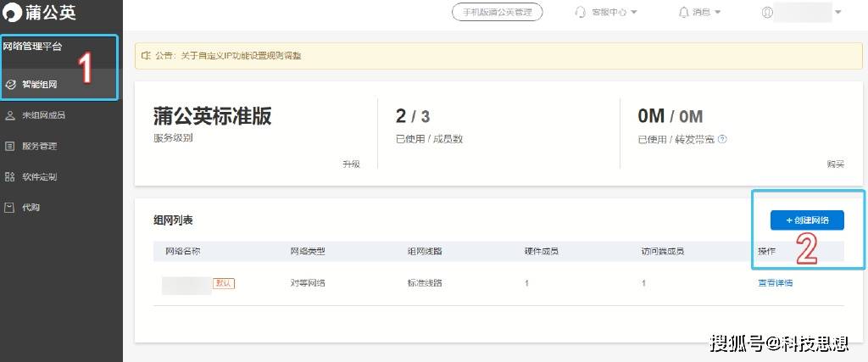
Task: Click the 网络名称 column header
Action: coord(183,251)
